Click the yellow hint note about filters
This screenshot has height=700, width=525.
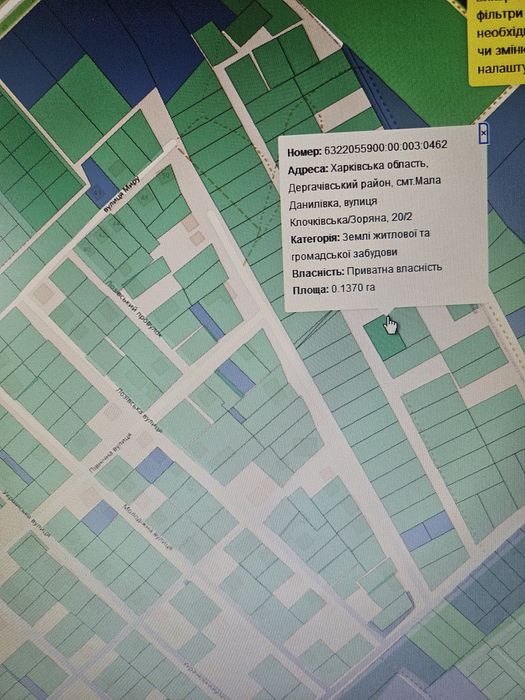coord(496,39)
